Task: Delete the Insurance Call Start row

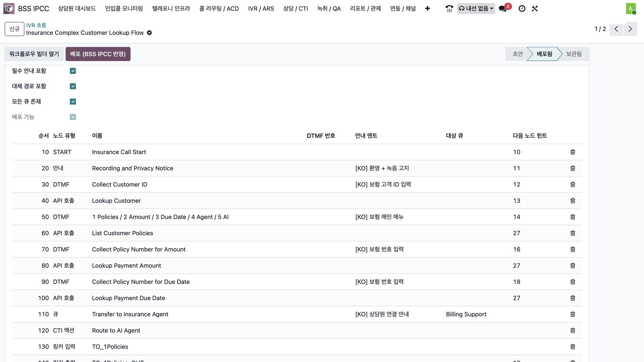Action: [x=573, y=152]
